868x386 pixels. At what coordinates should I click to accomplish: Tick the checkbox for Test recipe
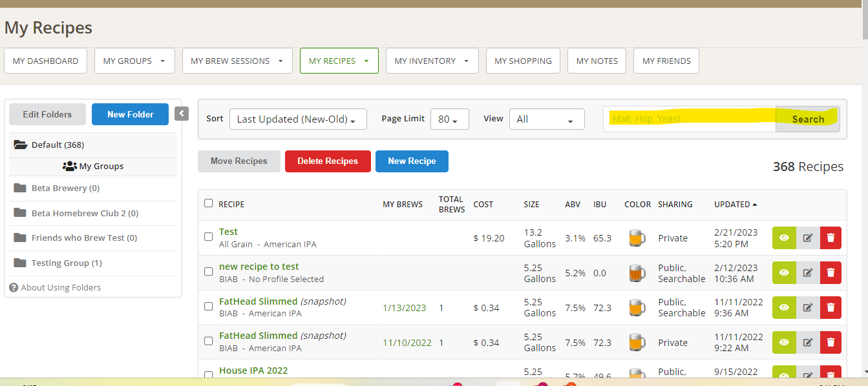click(x=208, y=237)
